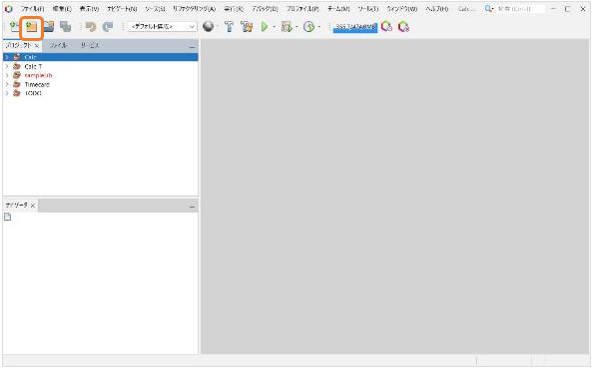Click the memory usage bar to run GC

click(355, 27)
